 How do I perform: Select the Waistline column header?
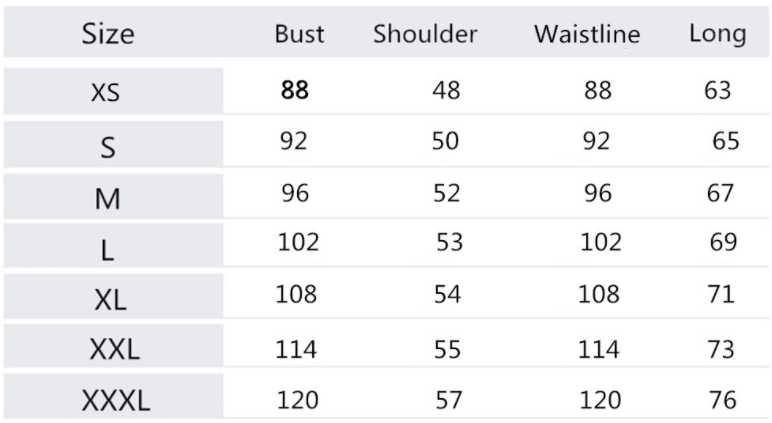coord(587,34)
